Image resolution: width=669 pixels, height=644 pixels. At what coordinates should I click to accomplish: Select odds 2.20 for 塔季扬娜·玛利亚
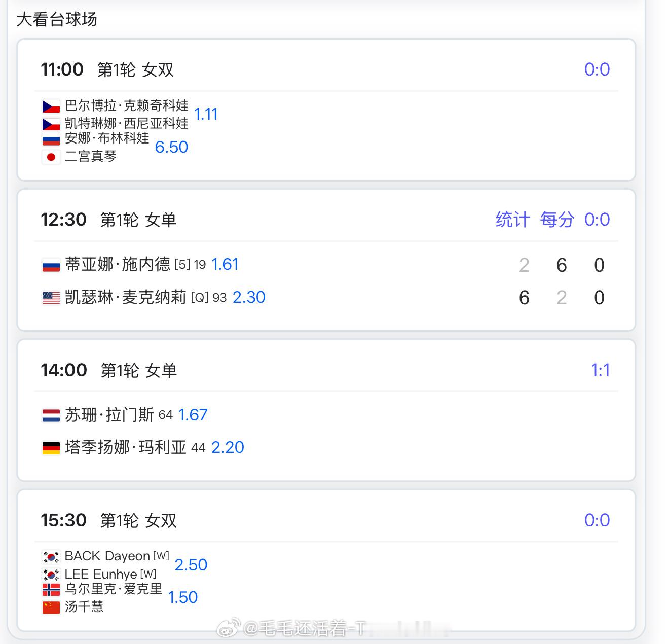[228, 447]
